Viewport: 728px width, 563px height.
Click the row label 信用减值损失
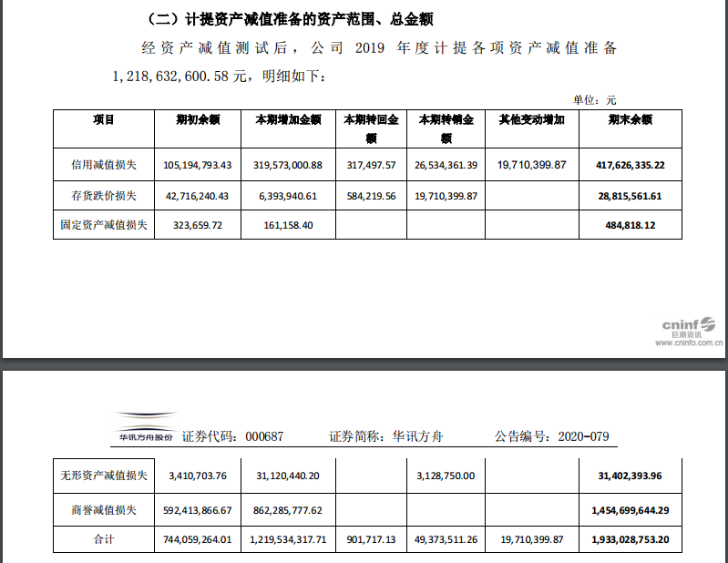tap(104, 165)
